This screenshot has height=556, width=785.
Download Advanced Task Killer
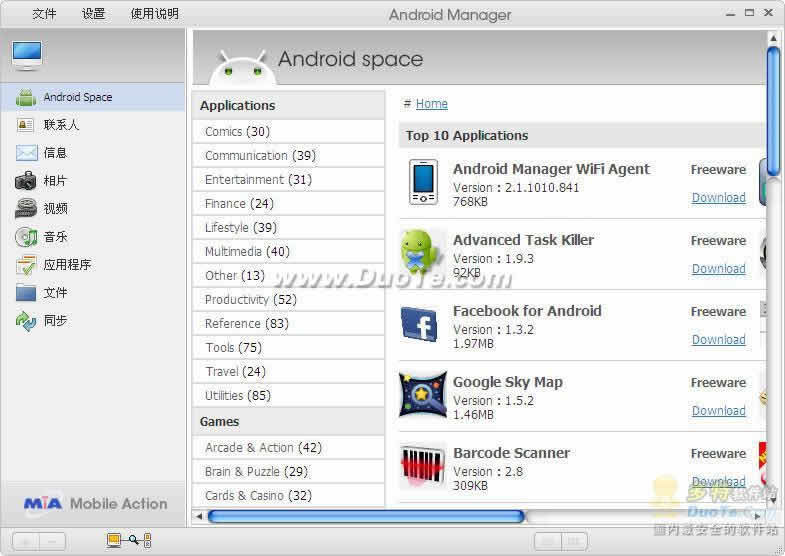[x=718, y=269]
